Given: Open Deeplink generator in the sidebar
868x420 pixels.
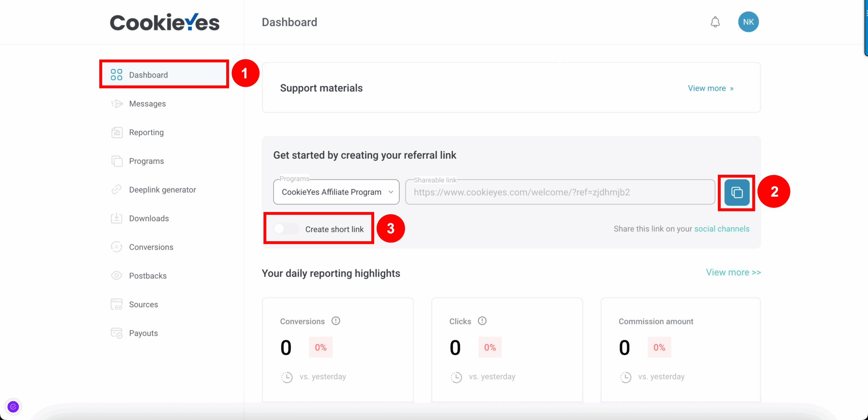Looking at the screenshot, I should pyautogui.click(x=162, y=190).
